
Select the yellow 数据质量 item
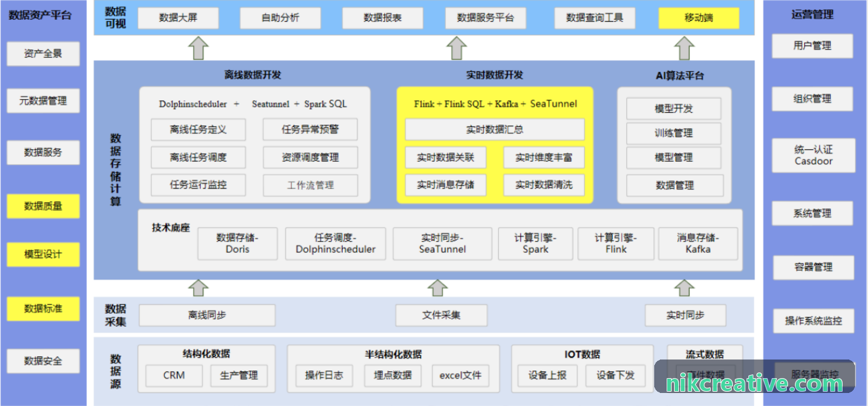(43, 206)
